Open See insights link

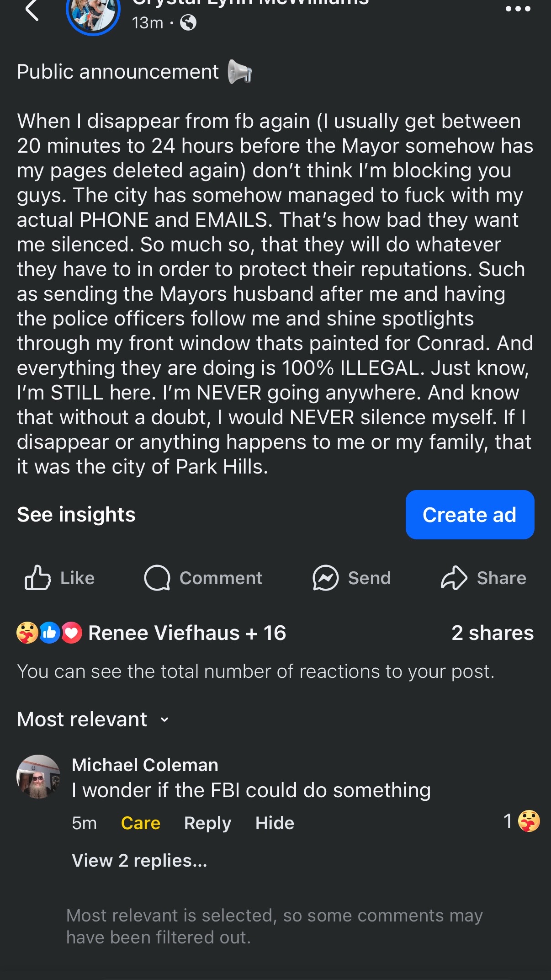(76, 515)
